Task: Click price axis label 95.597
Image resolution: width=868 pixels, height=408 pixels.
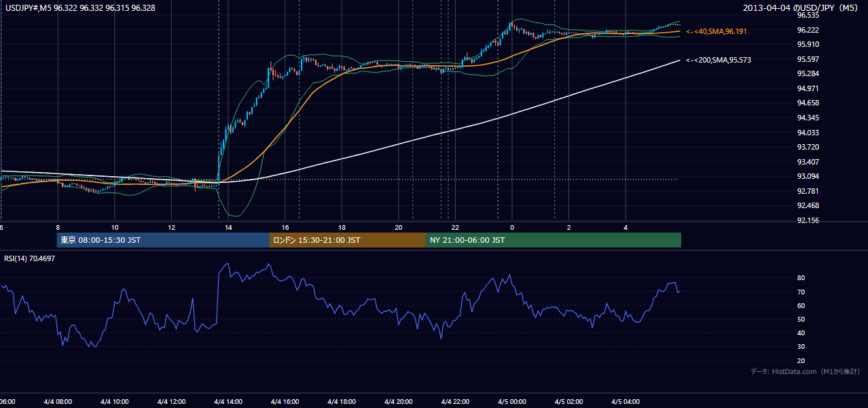Action: (x=808, y=59)
